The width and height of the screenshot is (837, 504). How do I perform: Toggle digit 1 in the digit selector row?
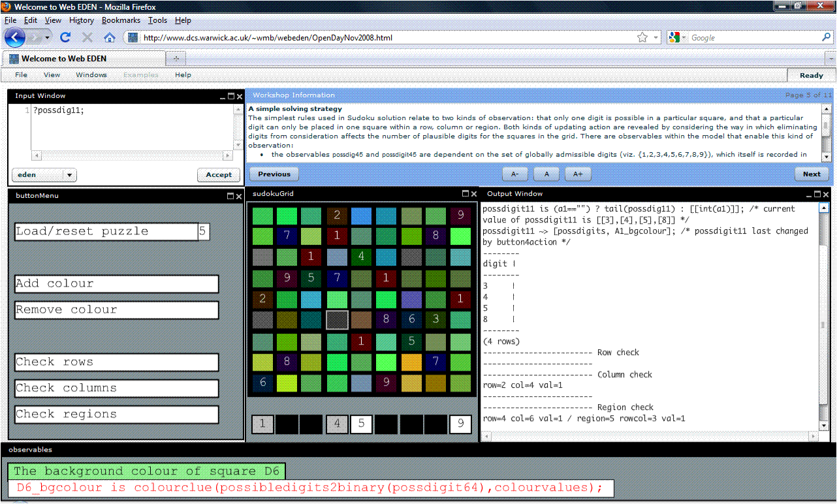pyautogui.click(x=262, y=424)
